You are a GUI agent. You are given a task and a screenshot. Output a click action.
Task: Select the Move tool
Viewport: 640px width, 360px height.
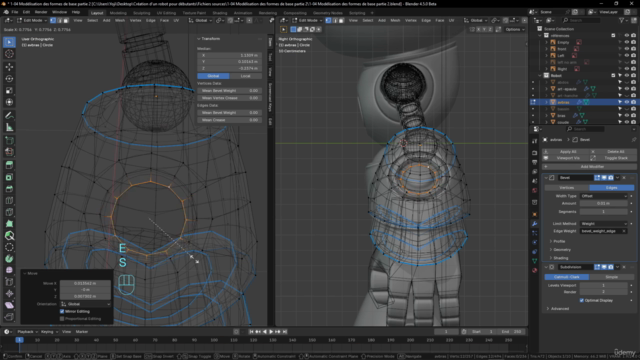9,67
